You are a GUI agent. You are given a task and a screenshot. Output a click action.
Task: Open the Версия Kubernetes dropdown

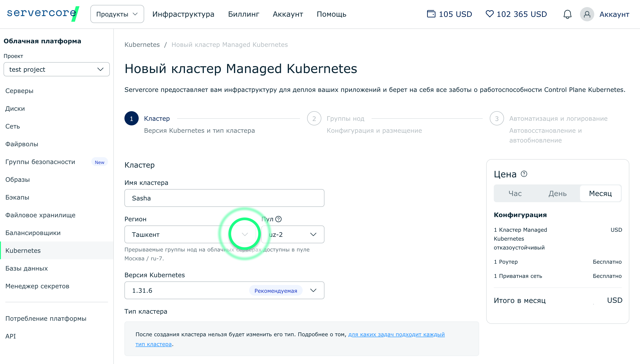[224, 291]
